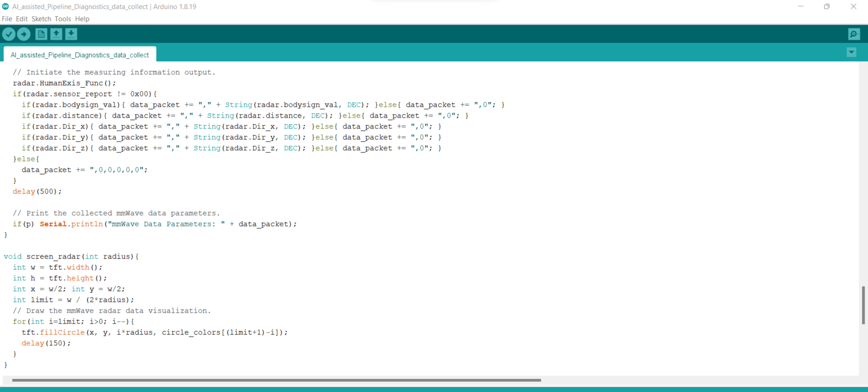
Task: Open the Sketch menu
Action: click(x=41, y=19)
